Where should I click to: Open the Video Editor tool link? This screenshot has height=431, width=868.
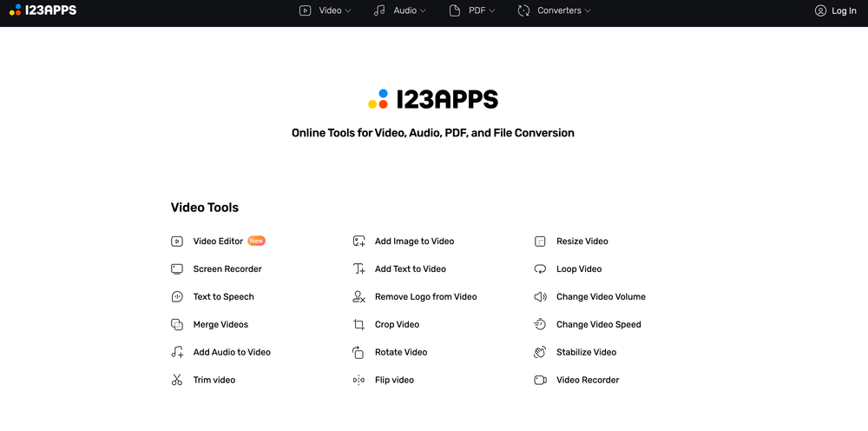click(x=218, y=242)
